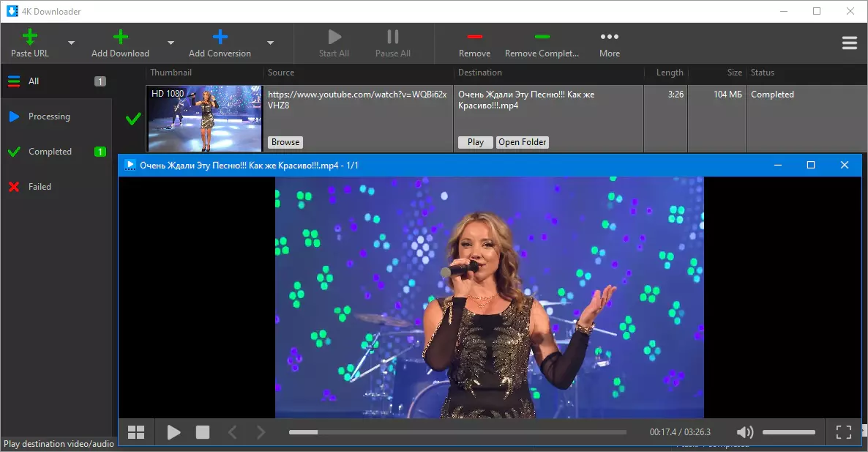Screen dimensions: 868x452
Task: Open the hamburger main menu
Action: pyautogui.click(x=849, y=43)
